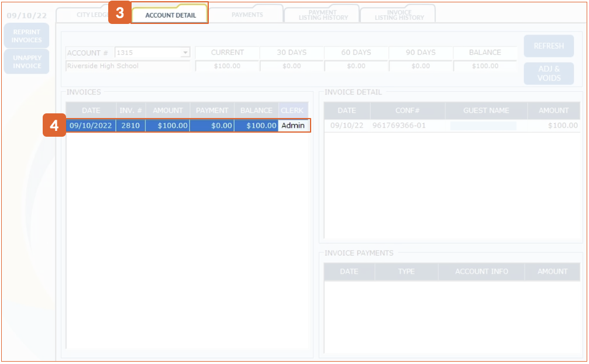The image size is (589, 364).
Task: Click the Account Info column header
Action: pyautogui.click(x=482, y=272)
